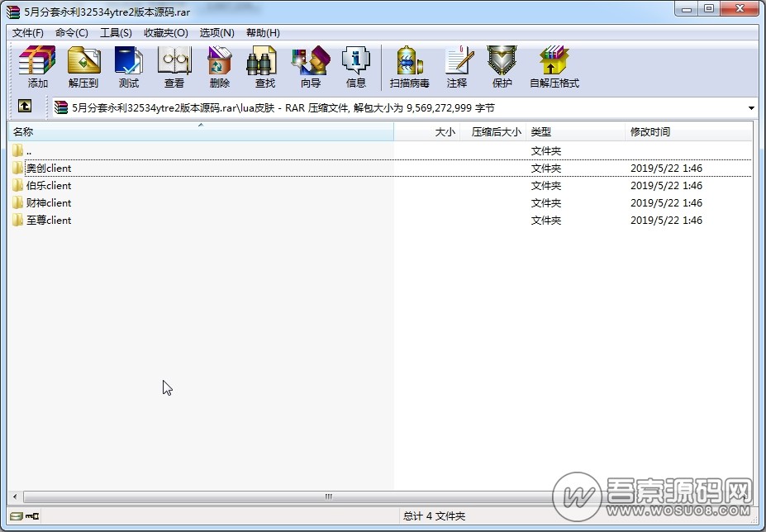Go up one level with arrow button

click(25, 106)
